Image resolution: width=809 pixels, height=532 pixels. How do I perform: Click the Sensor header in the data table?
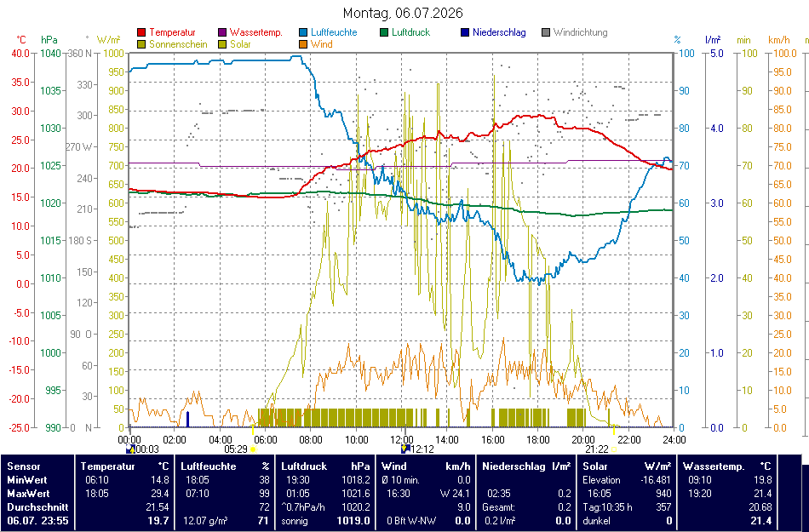point(24,466)
